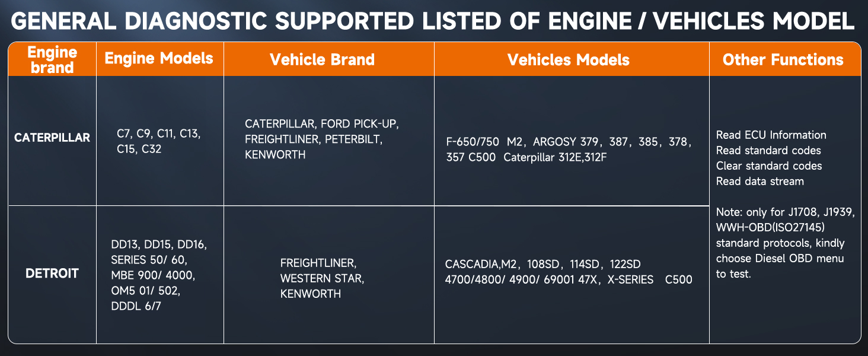
Task: Click the C7, C9, C11 engine models cell
Action: coord(159,142)
